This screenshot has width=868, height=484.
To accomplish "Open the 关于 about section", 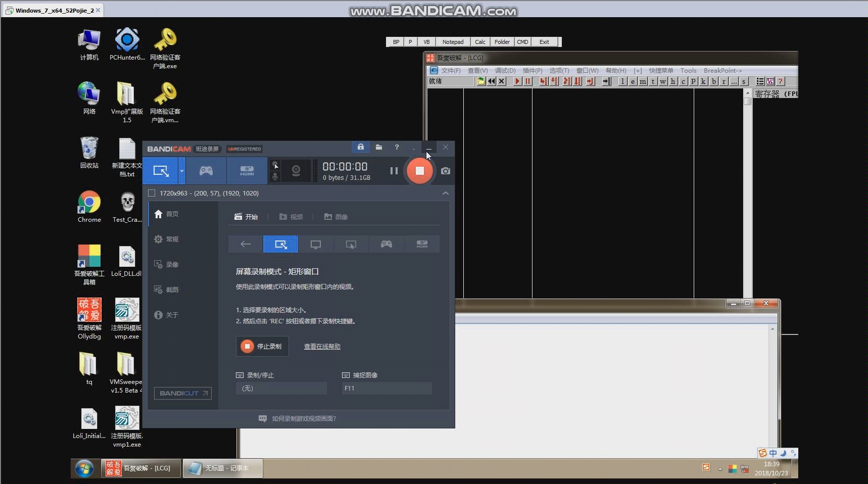I will (166, 315).
